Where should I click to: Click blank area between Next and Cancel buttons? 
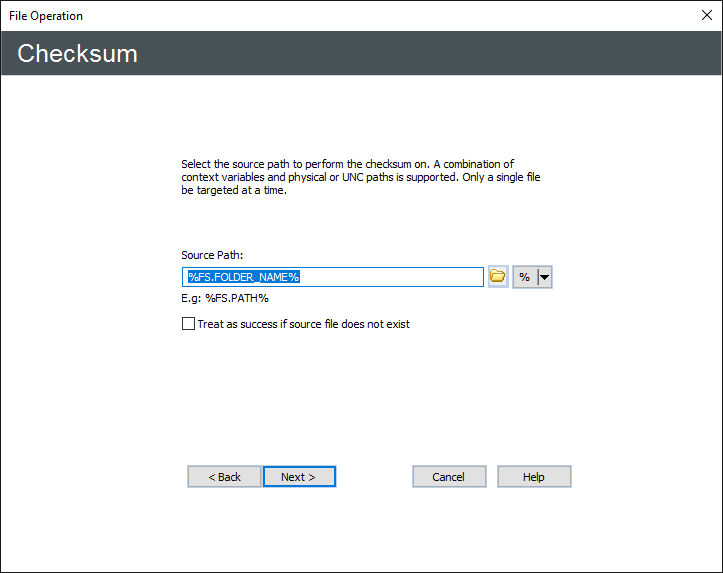point(374,477)
